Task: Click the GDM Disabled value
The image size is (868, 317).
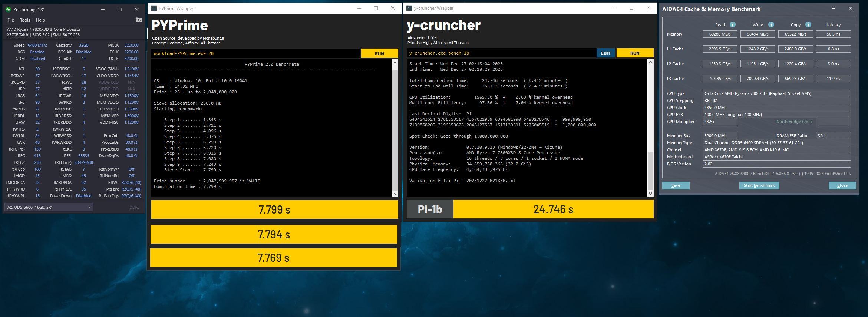Action: coord(37,59)
